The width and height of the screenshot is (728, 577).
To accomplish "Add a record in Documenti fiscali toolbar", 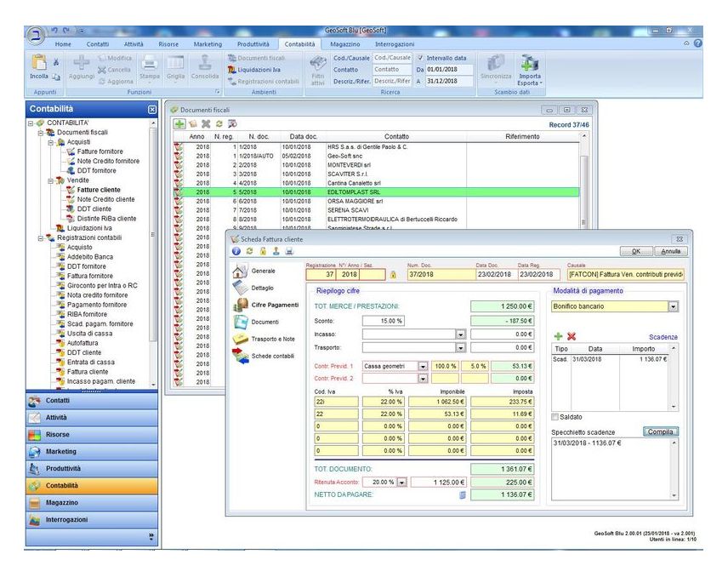I will 179,123.
